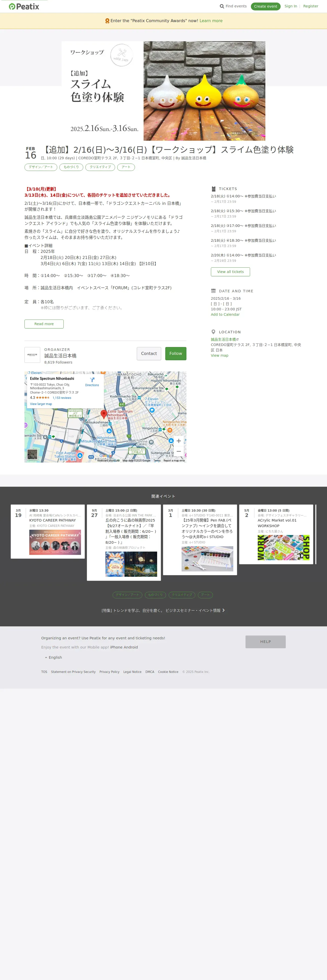Zoom in on the map
The width and height of the screenshot is (327, 980).
tap(179, 441)
